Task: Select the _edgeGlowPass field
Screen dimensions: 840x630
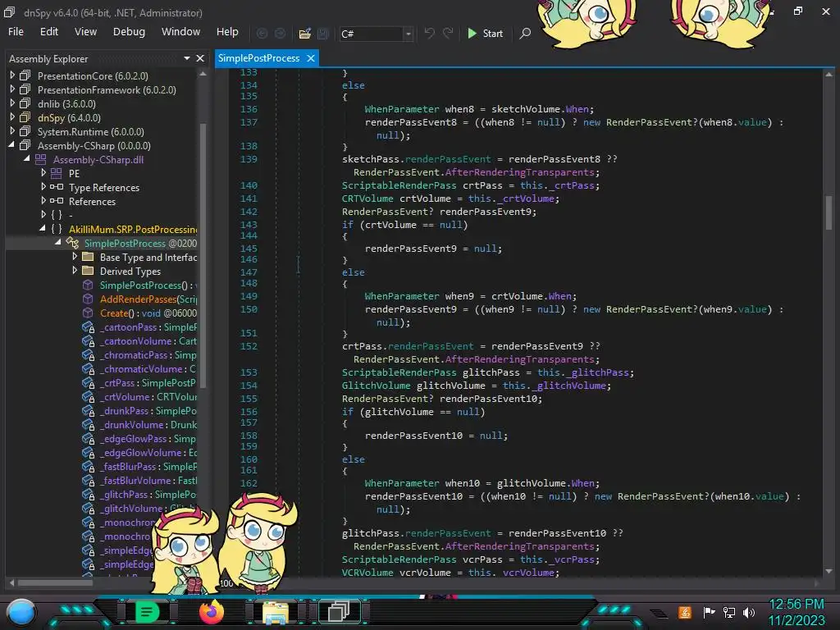Action: 148,438
